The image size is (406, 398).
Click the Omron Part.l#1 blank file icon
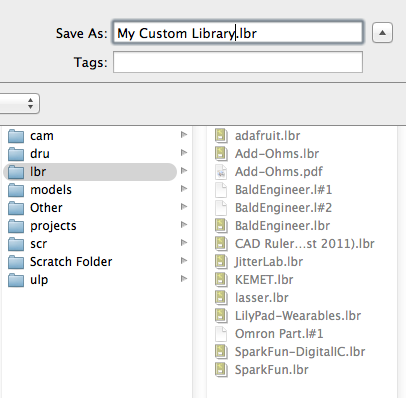coord(221,334)
